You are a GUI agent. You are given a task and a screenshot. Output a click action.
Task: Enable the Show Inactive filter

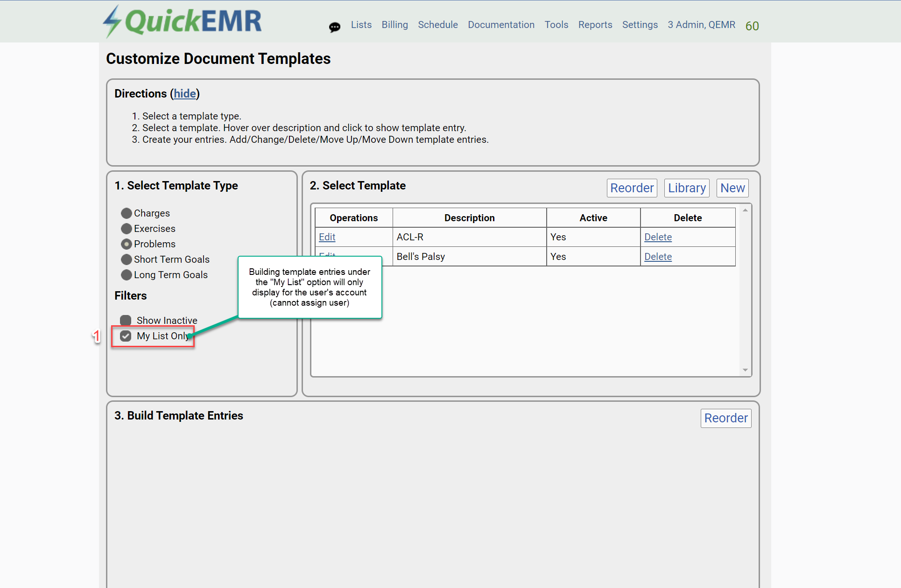[x=126, y=321]
